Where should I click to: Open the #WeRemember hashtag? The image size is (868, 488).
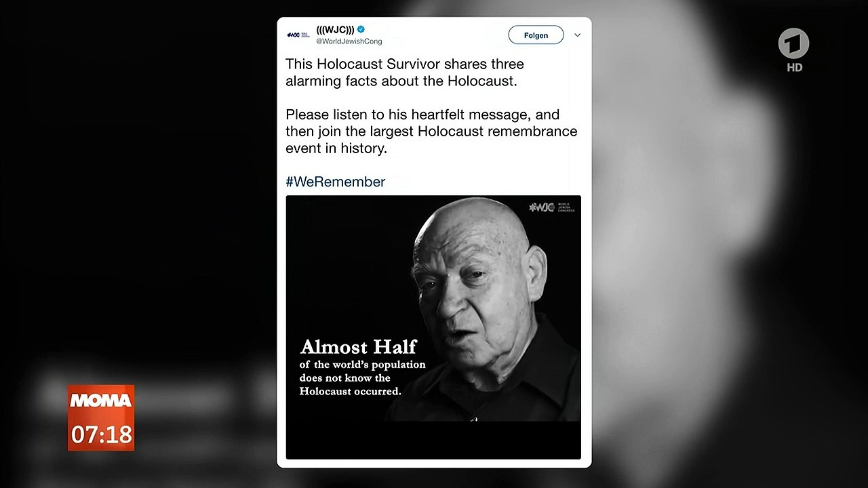pyautogui.click(x=335, y=182)
